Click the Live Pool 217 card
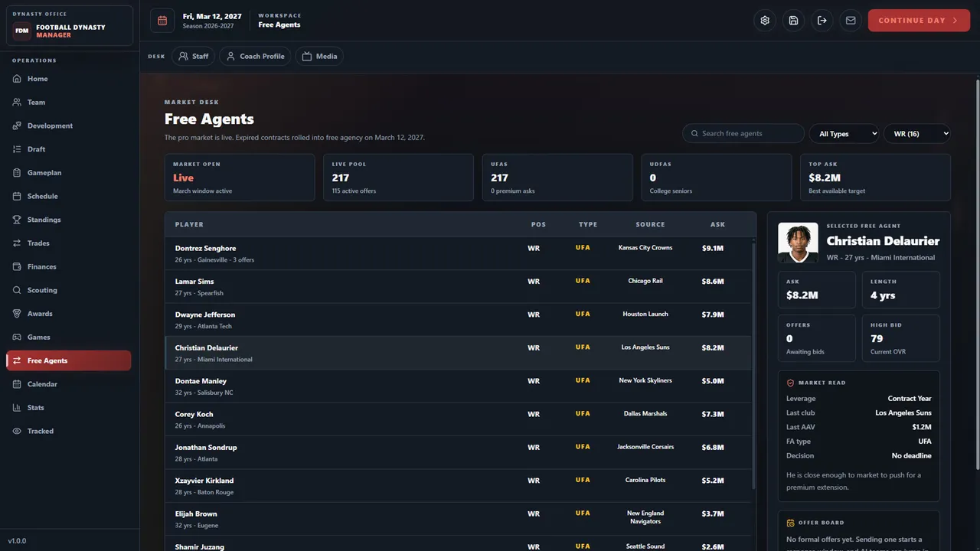This screenshot has width=980, height=551. click(x=398, y=178)
